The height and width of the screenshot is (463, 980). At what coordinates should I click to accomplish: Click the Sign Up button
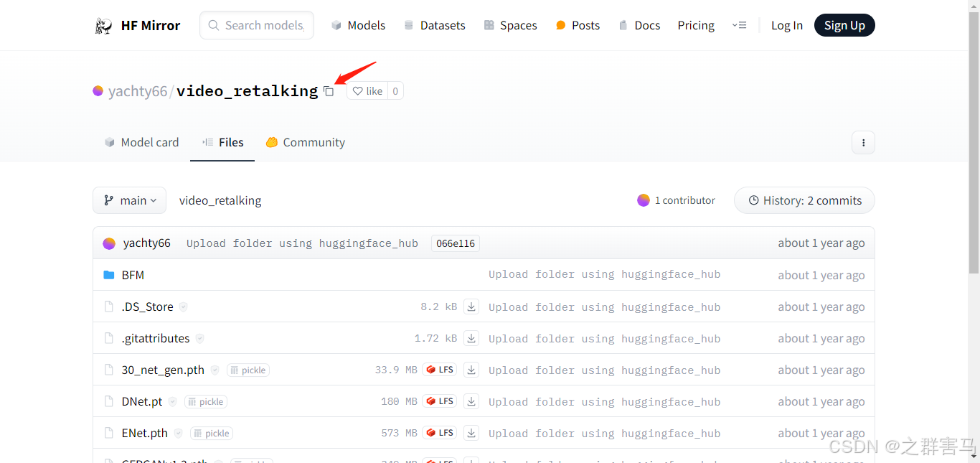(844, 25)
